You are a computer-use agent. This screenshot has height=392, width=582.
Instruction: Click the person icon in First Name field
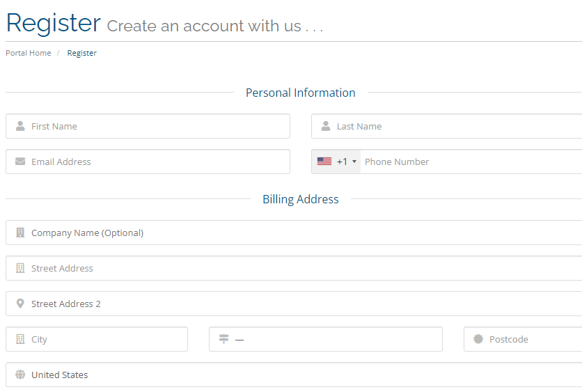[20, 126]
